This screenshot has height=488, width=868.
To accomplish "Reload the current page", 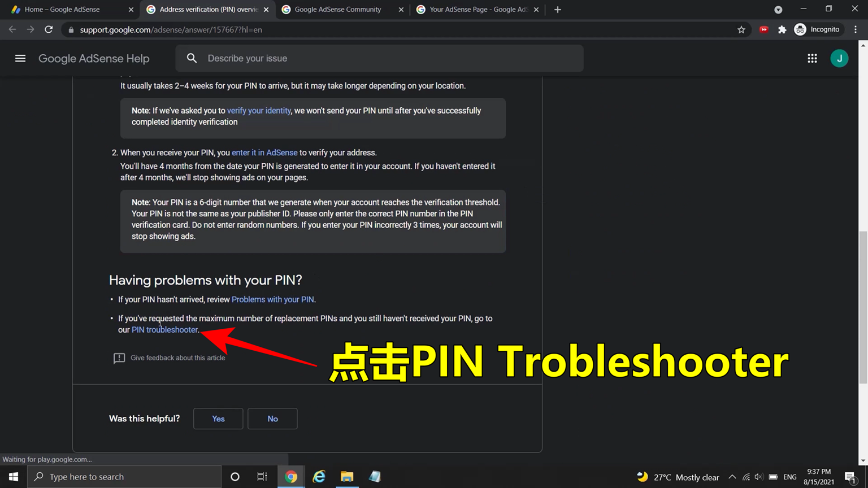I will click(49, 29).
